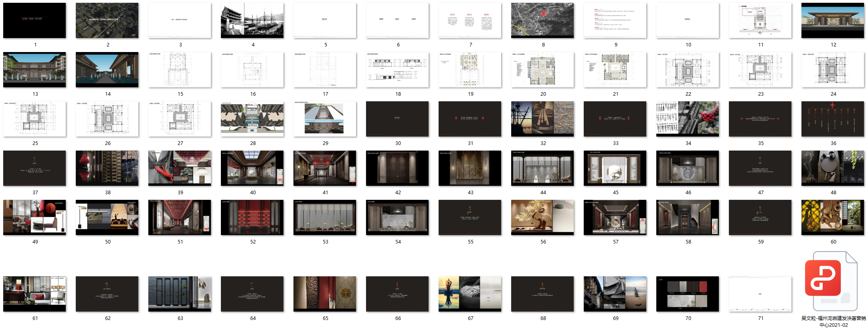The image size is (868, 330).
Task: Select slide 4 black-and-white ship photo
Action: tap(252, 20)
